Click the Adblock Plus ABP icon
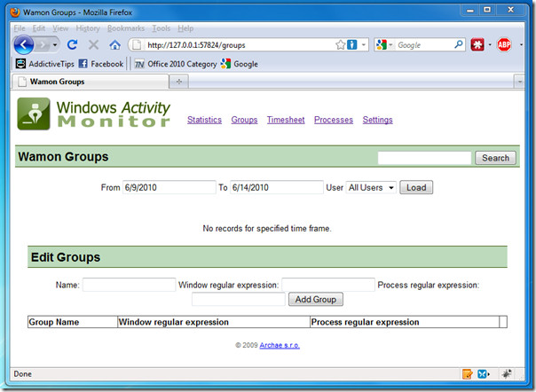 [504, 44]
